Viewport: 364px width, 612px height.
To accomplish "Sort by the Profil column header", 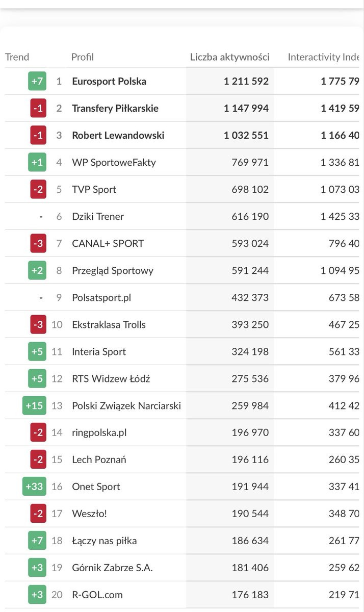I will (83, 57).
